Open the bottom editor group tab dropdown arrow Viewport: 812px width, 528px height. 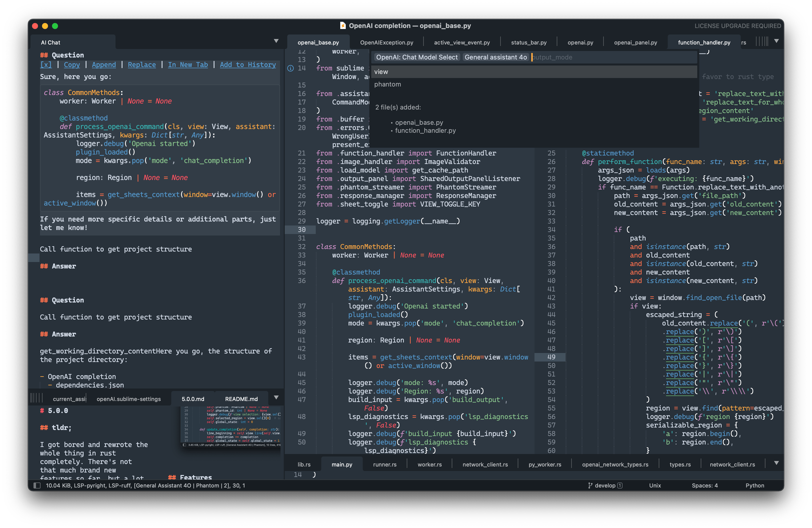point(776,463)
